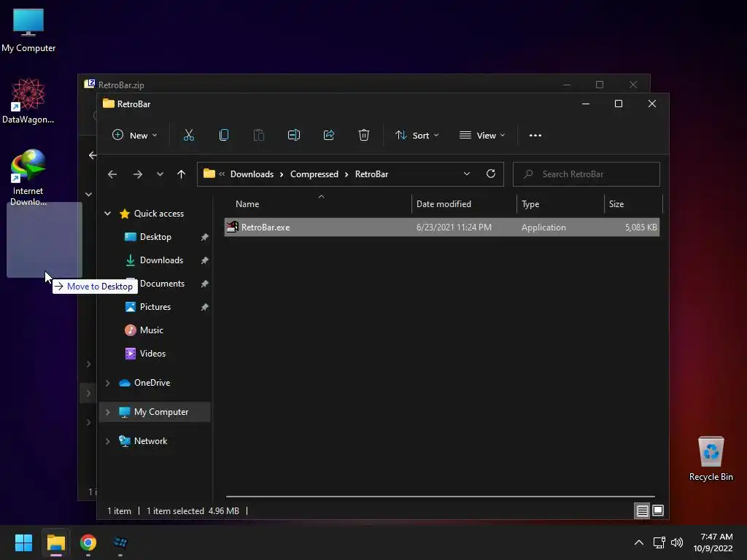
Task: Open File Explorer from taskbar
Action: coord(55,542)
